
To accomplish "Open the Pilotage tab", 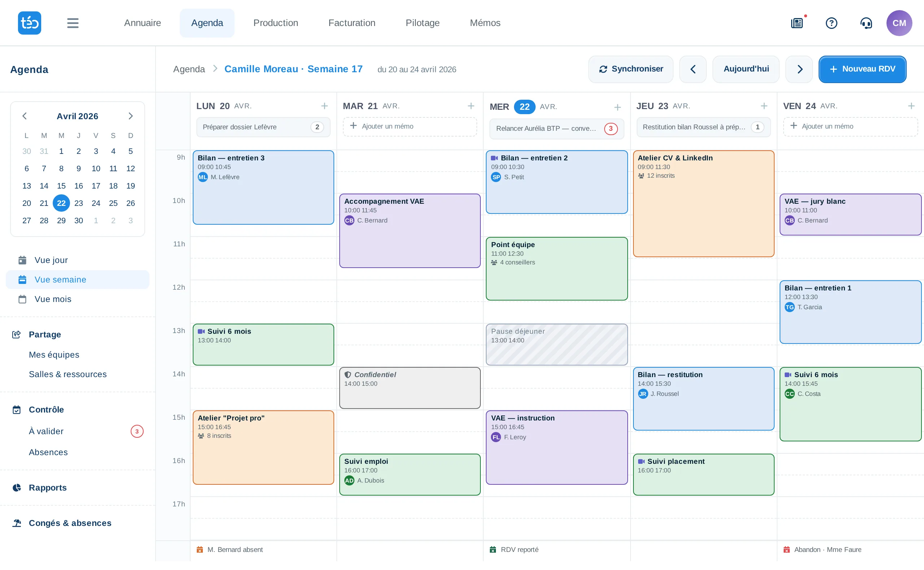I will pos(423,23).
